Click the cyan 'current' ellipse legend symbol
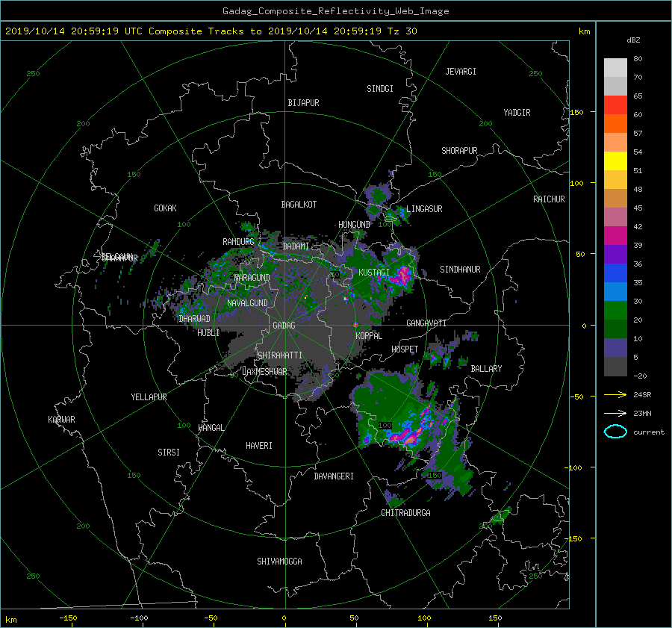Viewport: 672px width, 628px height. pos(615,432)
